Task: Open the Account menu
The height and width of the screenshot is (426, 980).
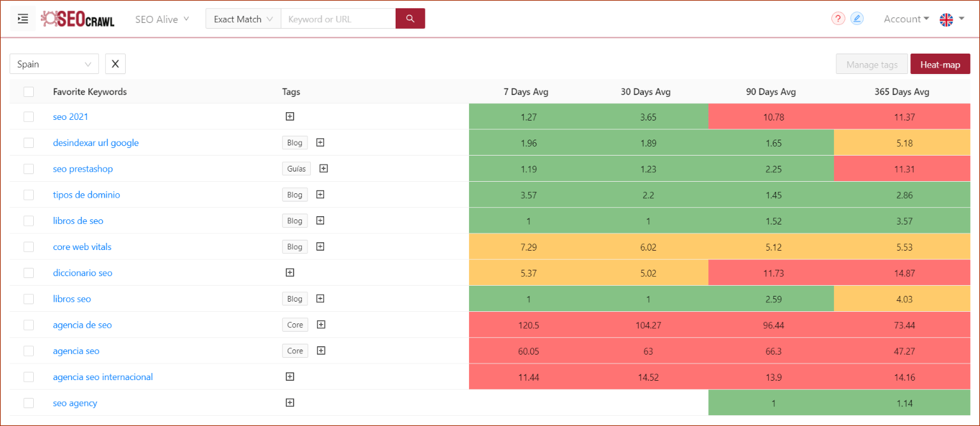Action: click(906, 19)
